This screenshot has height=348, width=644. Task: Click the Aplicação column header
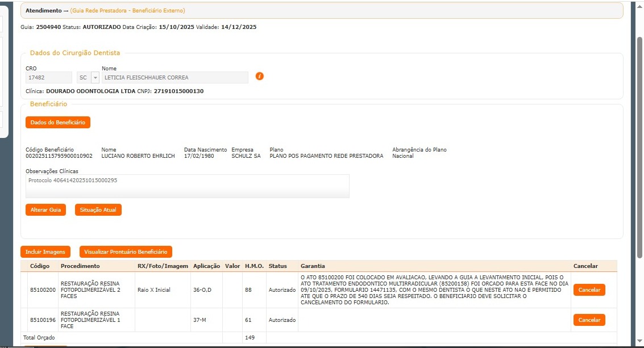coord(206,266)
